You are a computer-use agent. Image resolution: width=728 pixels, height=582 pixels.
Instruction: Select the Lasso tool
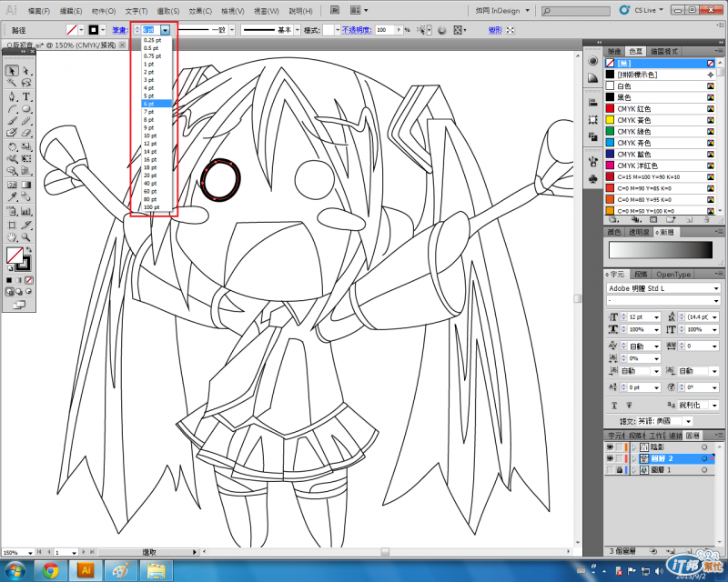(26, 83)
